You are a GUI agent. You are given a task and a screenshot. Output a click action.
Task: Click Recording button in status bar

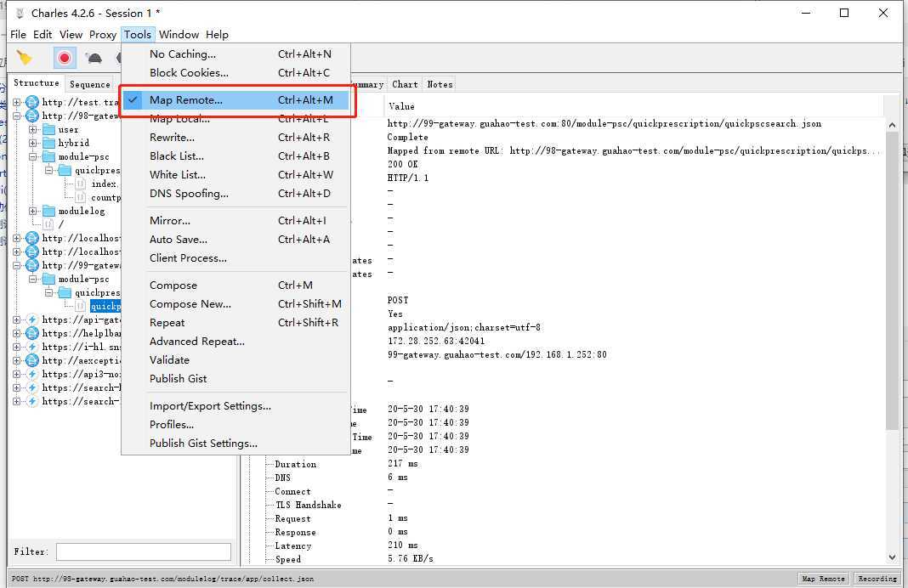[877, 579]
